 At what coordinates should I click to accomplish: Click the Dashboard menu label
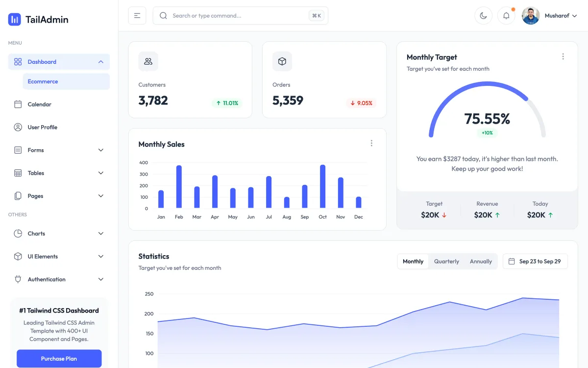tap(42, 62)
